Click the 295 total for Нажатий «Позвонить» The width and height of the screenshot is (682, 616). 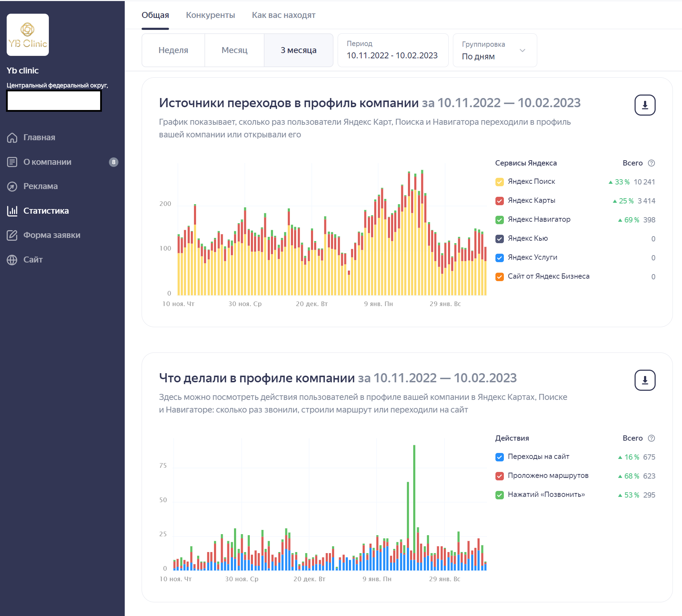(649, 495)
